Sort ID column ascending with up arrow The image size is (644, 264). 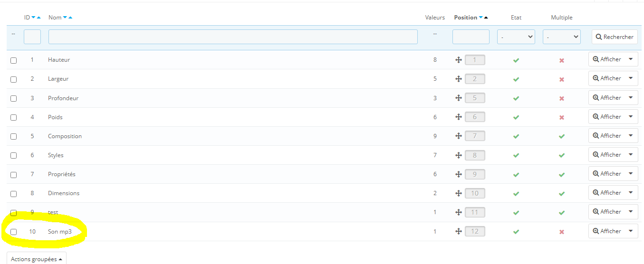(39, 18)
